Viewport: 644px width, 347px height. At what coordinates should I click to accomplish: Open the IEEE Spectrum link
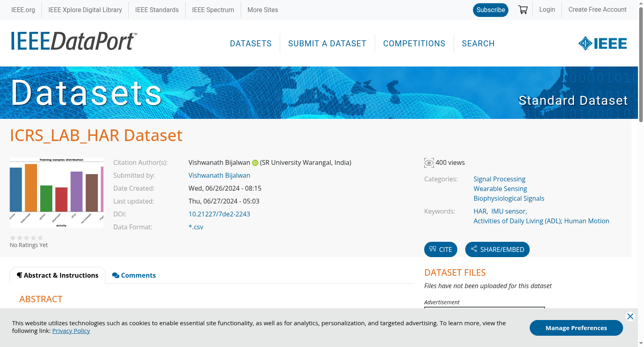pos(213,10)
